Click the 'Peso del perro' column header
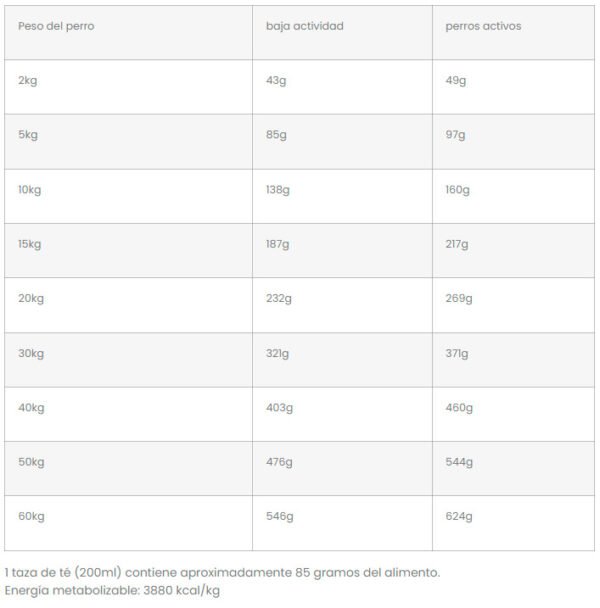600x608 pixels. click(128, 33)
